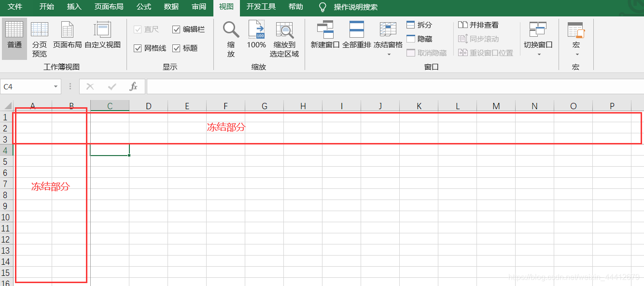Open Page Break Preview (分页预览)
The image size is (644, 286).
click(40, 39)
